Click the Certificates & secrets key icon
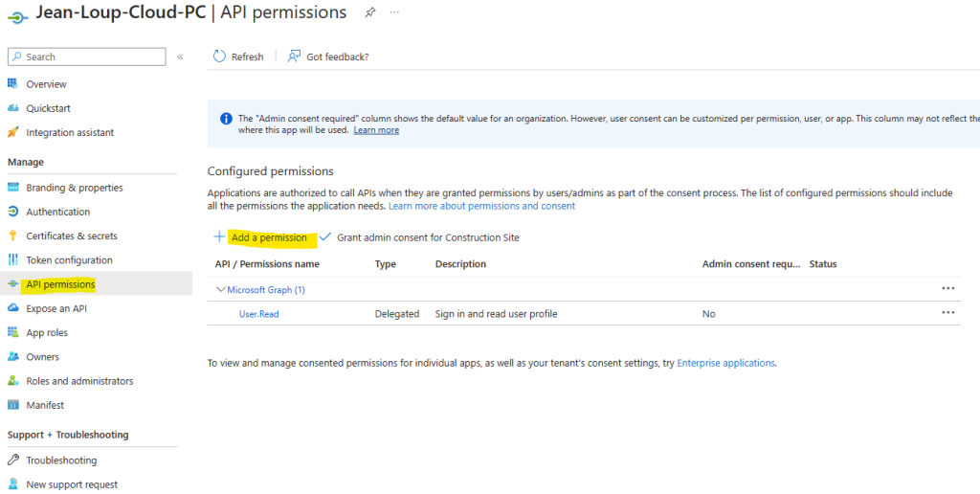 click(x=13, y=236)
